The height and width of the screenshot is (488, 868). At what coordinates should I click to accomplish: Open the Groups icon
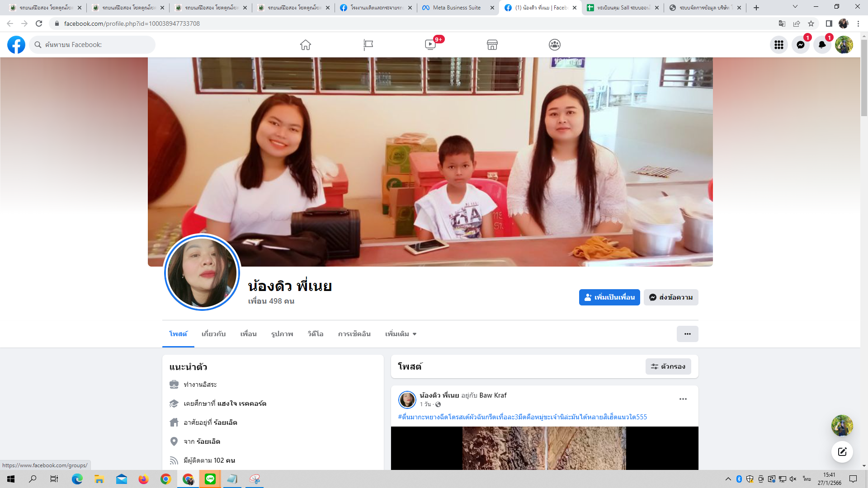pos(555,45)
